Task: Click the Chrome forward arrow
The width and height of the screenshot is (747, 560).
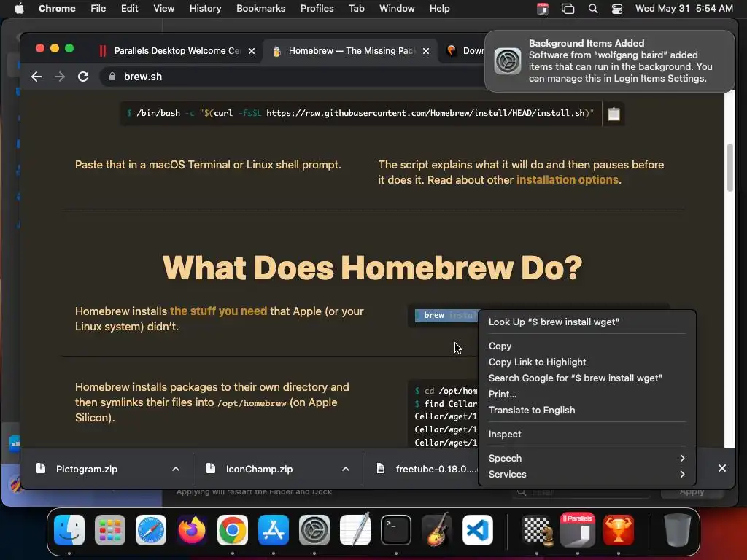Action: pyautogui.click(x=60, y=77)
